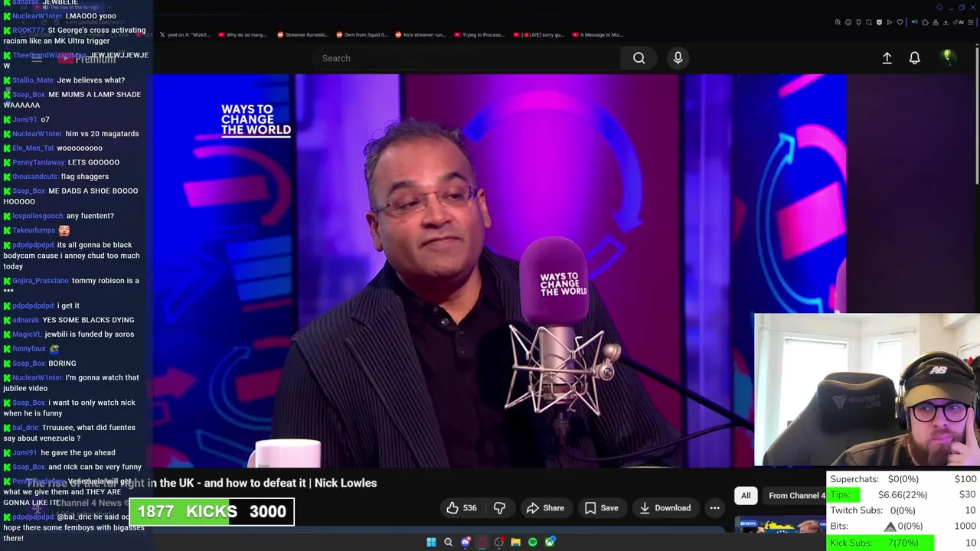Click the Share button under the video
This screenshot has width=980, height=551.
[x=545, y=508]
